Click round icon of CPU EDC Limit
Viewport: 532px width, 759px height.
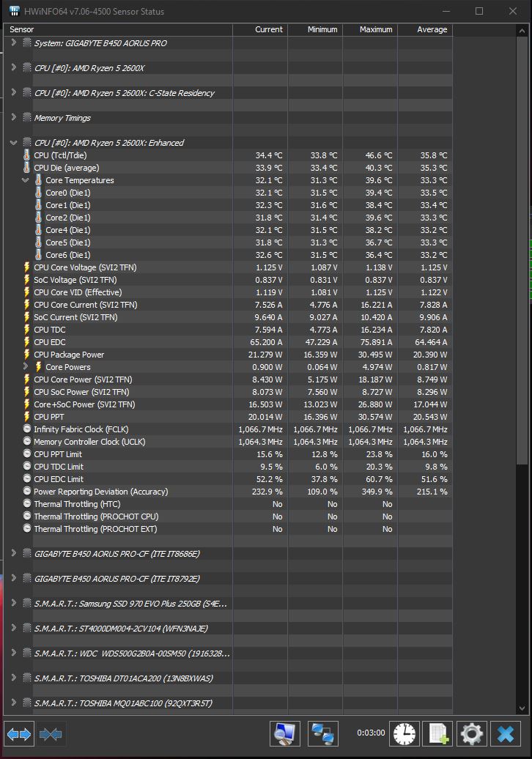[x=27, y=478]
